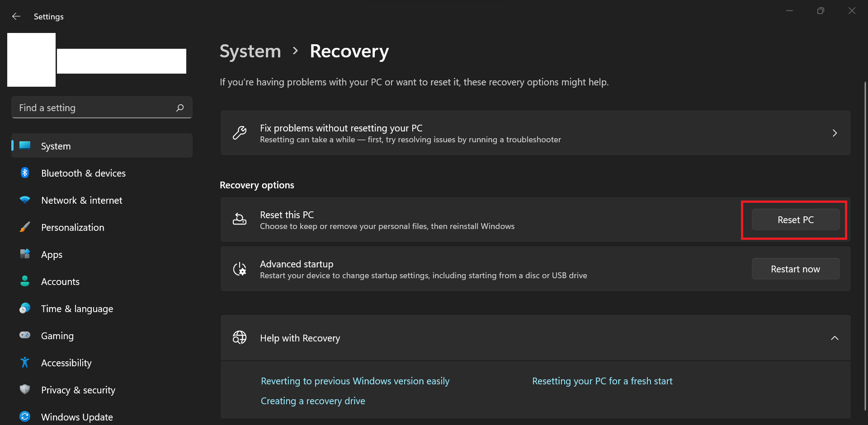
Task: Open Time & language settings
Action: pyautogui.click(x=77, y=309)
